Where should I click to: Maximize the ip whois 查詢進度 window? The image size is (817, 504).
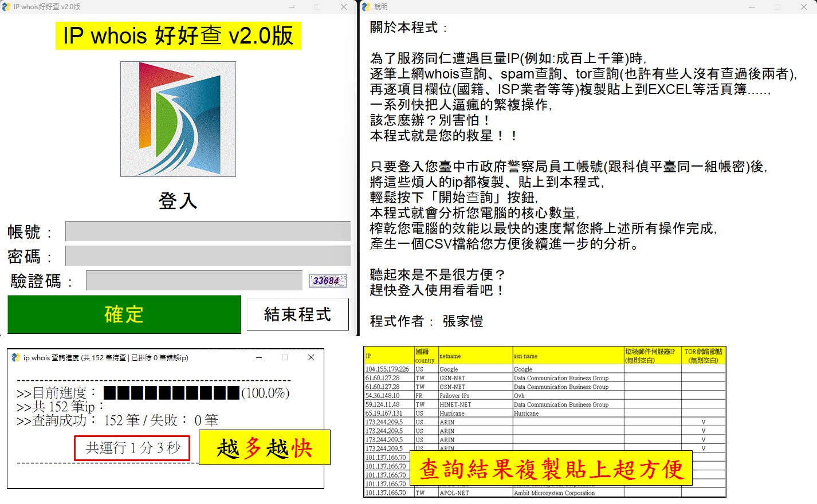[285, 357]
